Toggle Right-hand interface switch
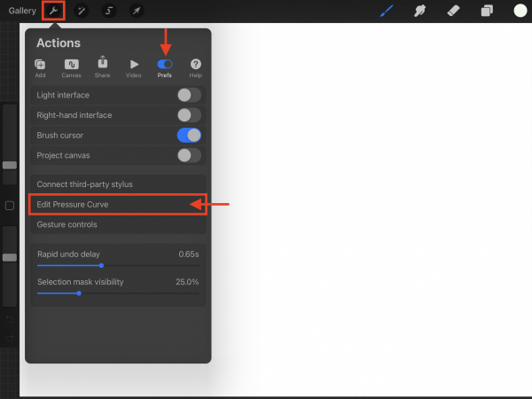 click(x=190, y=115)
